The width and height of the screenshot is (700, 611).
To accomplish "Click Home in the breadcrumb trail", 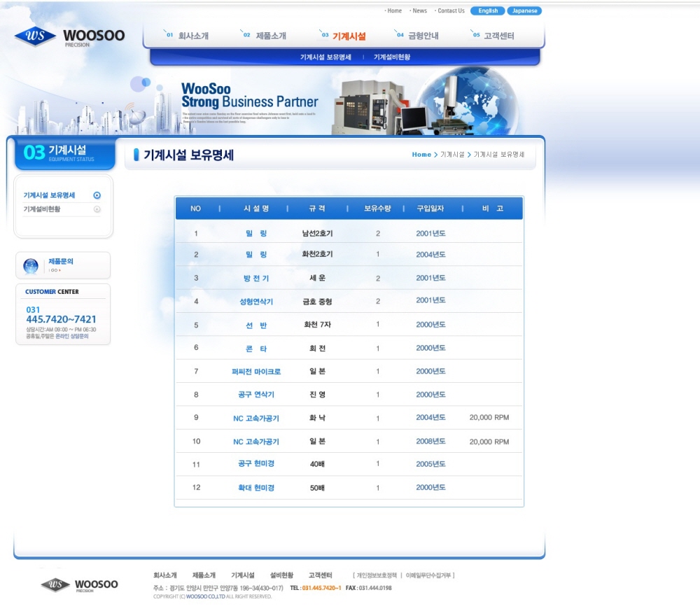I will (421, 155).
